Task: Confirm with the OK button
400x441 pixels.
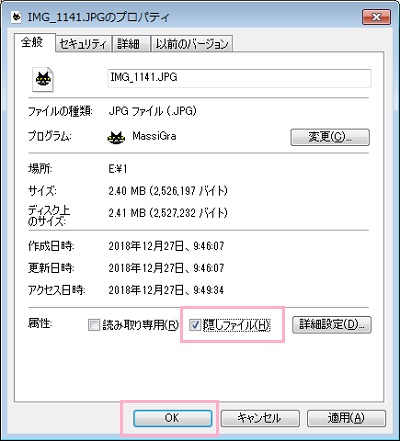Action: tap(172, 418)
